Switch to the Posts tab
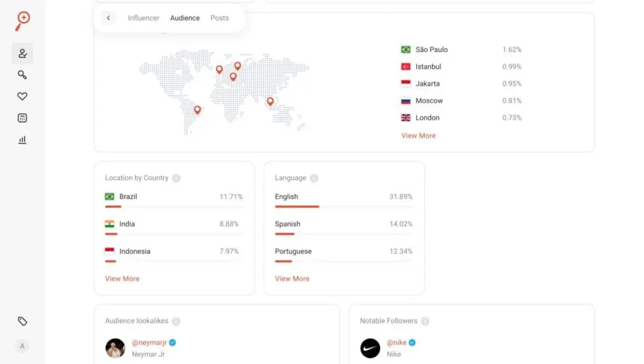 (x=219, y=18)
